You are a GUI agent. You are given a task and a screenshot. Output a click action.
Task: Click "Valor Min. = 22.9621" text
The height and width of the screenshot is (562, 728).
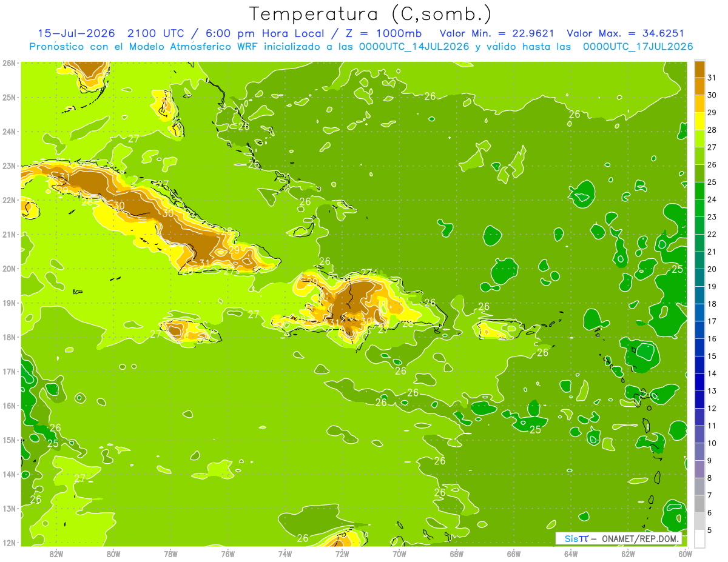(496, 33)
